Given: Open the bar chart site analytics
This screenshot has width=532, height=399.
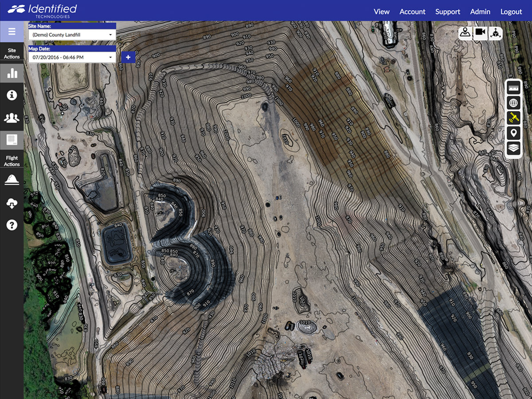Looking at the screenshot, I should click(12, 73).
